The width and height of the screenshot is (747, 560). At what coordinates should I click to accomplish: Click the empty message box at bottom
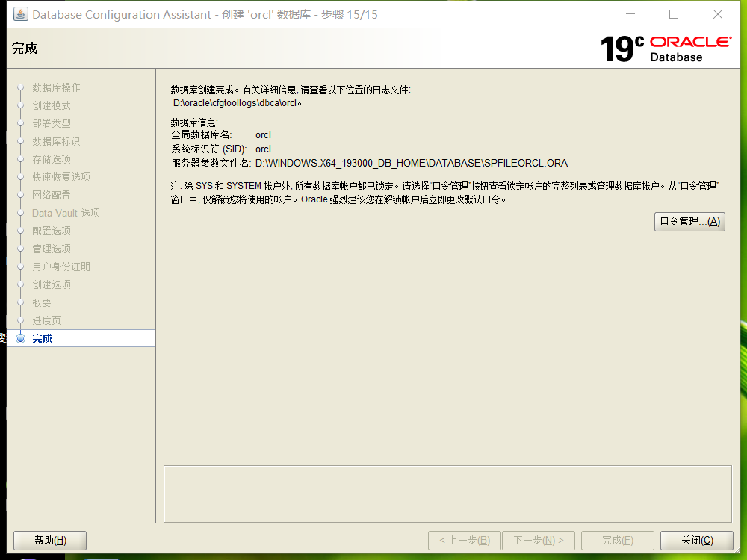[x=448, y=493]
